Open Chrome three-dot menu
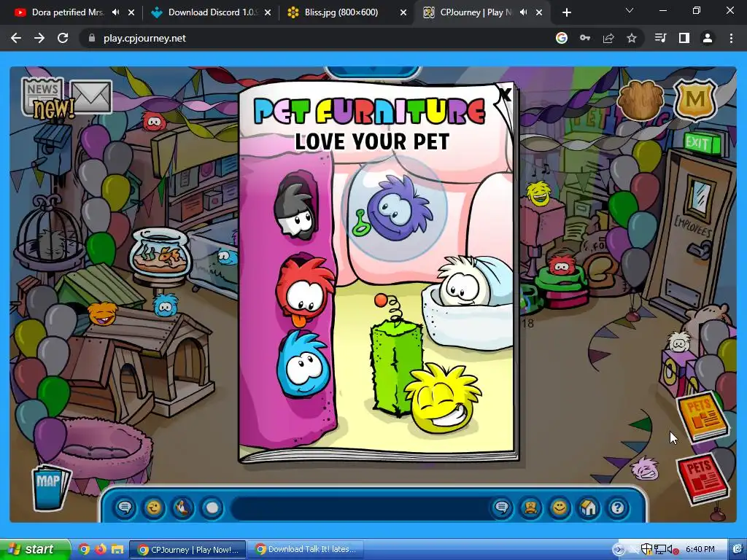Image resolution: width=747 pixels, height=560 pixels. tap(731, 38)
